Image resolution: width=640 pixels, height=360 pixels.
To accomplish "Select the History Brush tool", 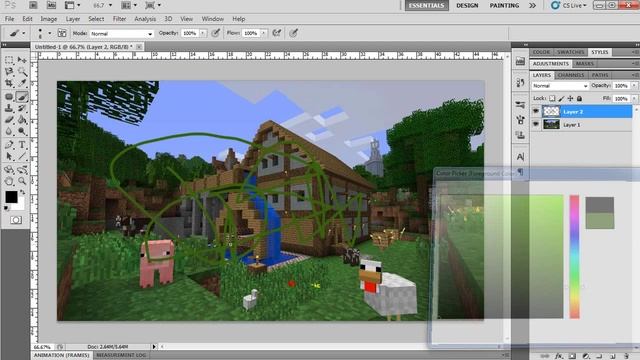I will tap(22, 108).
